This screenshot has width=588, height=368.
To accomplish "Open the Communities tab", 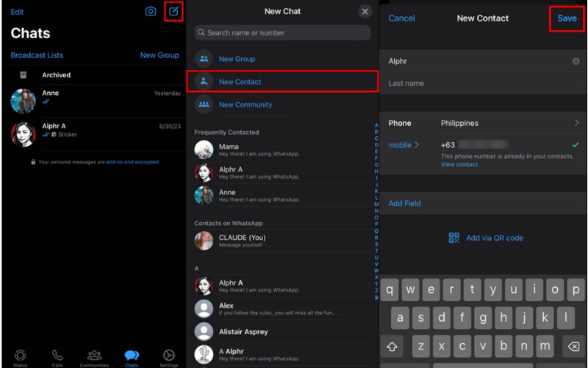I will (94, 356).
